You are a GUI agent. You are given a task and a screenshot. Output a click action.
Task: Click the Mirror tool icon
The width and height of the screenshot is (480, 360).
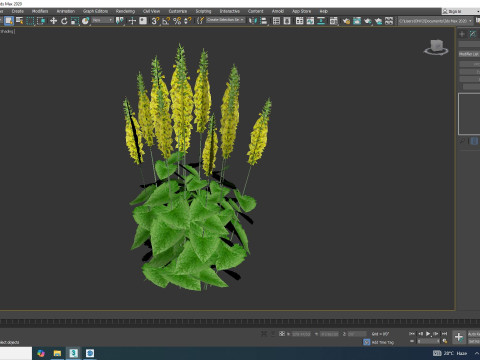pyautogui.click(x=253, y=21)
